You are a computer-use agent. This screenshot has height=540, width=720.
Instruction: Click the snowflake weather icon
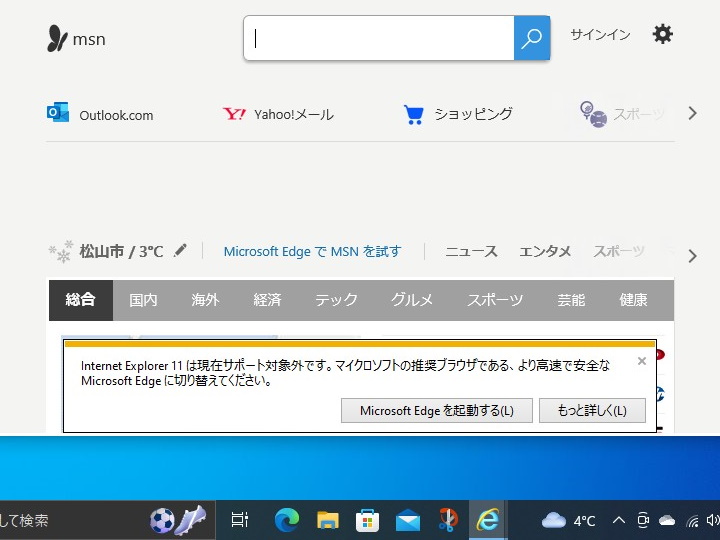point(61,251)
